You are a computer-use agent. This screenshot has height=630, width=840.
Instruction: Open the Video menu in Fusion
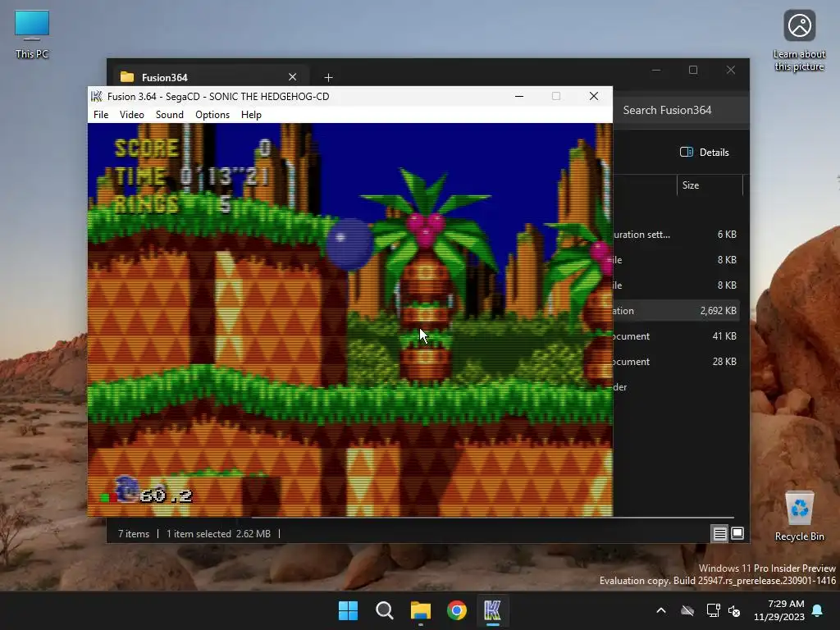point(132,115)
